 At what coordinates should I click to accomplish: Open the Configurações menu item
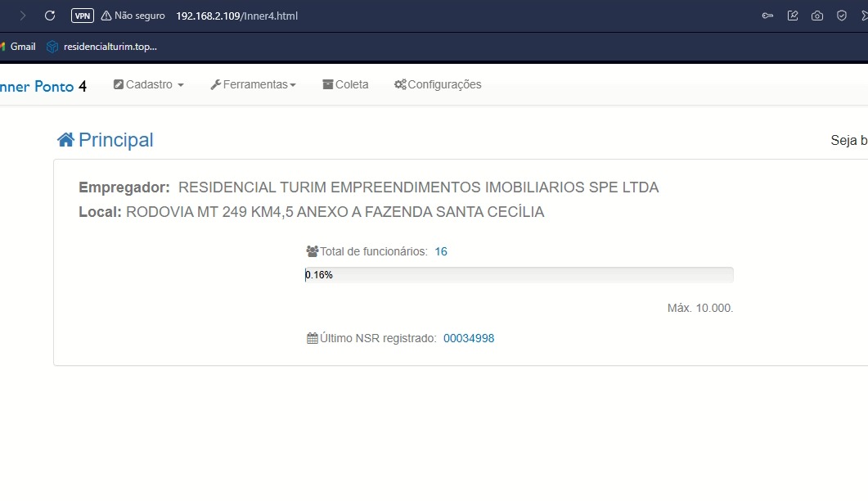(438, 84)
